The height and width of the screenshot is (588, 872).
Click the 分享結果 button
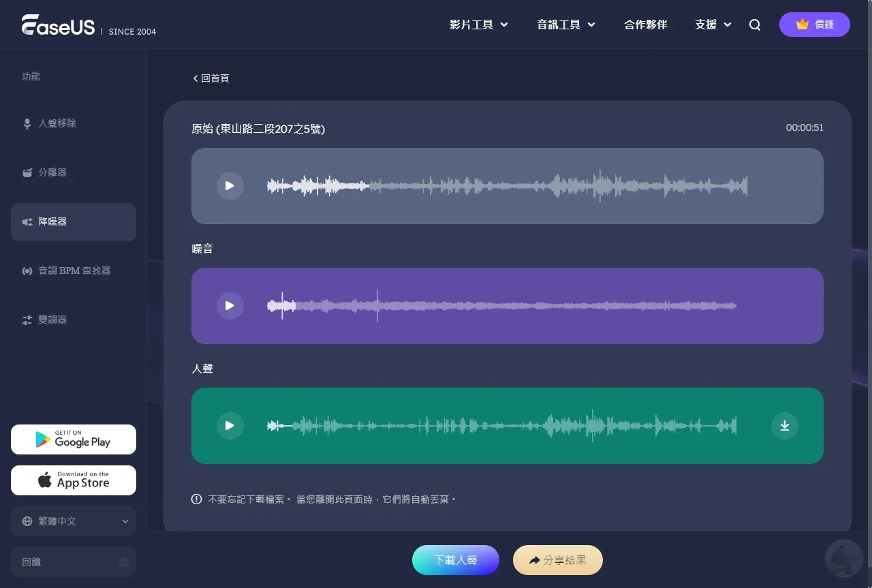click(x=558, y=560)
